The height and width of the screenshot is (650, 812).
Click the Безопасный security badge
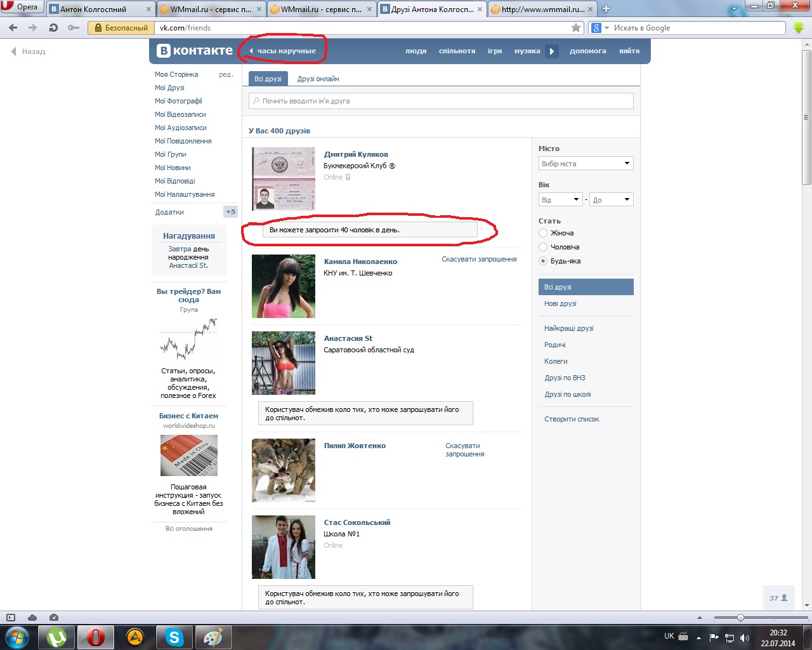pos(121,28)
